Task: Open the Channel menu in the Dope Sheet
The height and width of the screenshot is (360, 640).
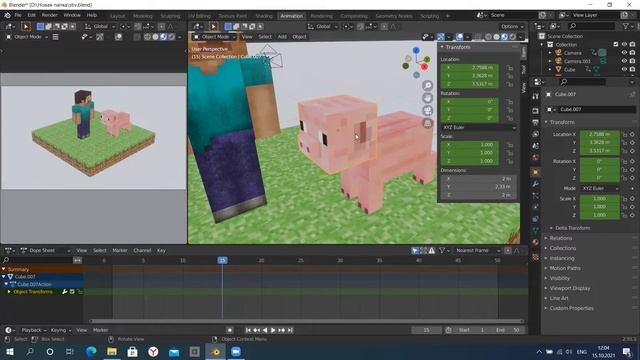Action: click(142, 251)
